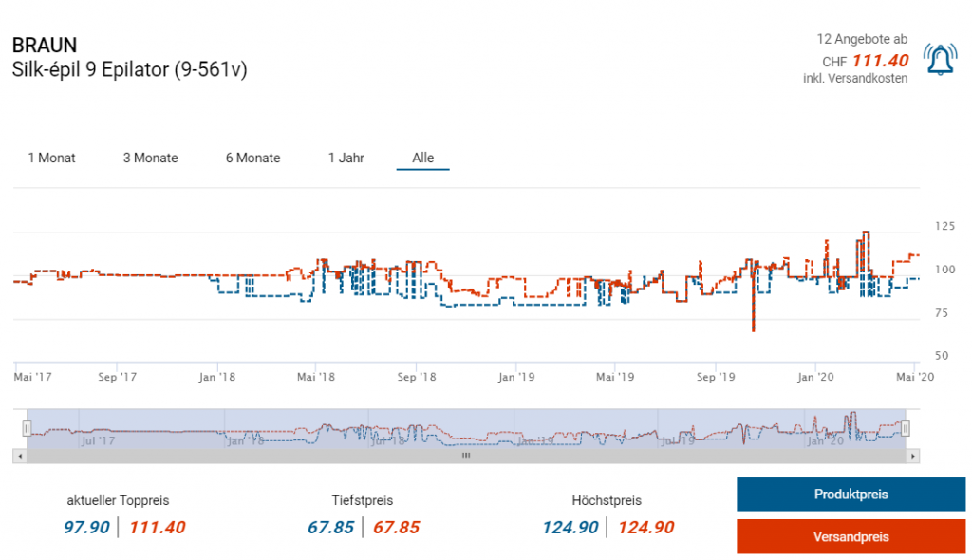Image resolution: width=972 pixels, height=560 pixels.
Task: Choose the 1 Jahr time range
Action: (346, 158)
